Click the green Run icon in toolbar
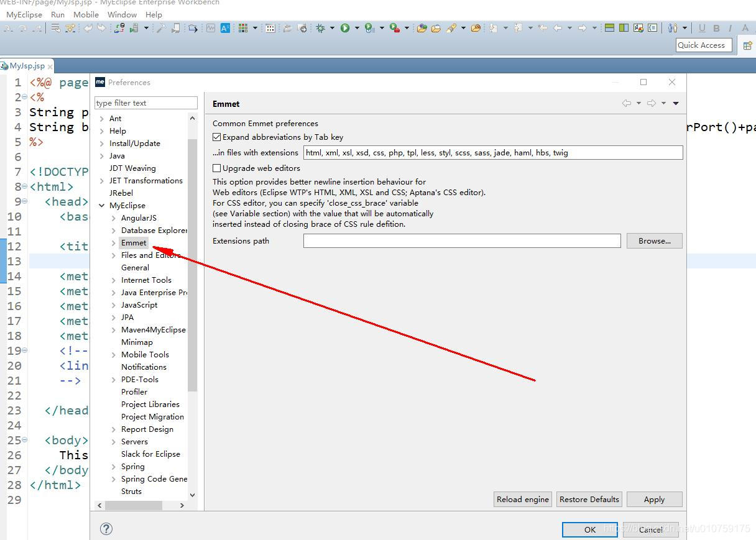The width and height of the screenshot is (756, 540). (x=345, y=28)
